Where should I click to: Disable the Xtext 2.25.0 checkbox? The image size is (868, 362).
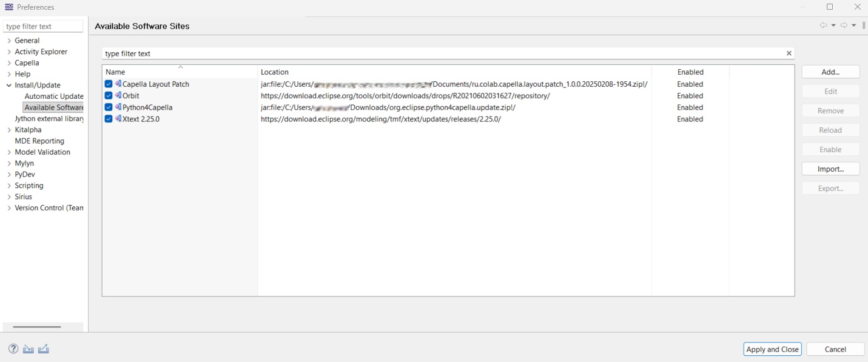[109, 119]
